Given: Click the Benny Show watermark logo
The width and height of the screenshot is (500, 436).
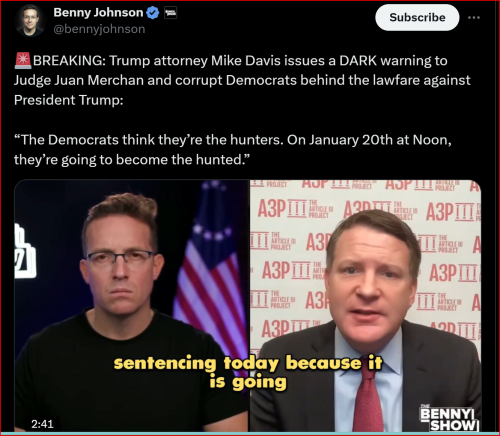Looking at the screenshot, I should coord(449,418).
